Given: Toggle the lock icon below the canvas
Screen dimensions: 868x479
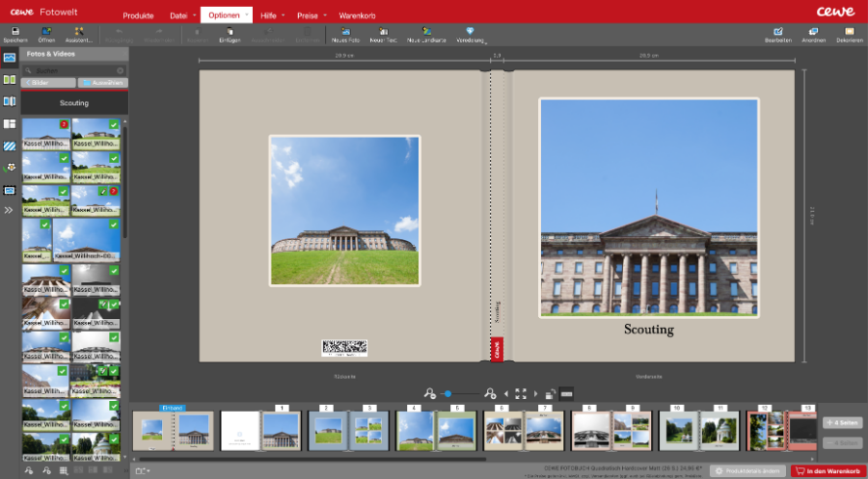Looking at the screenshot, I should (549, 393).
